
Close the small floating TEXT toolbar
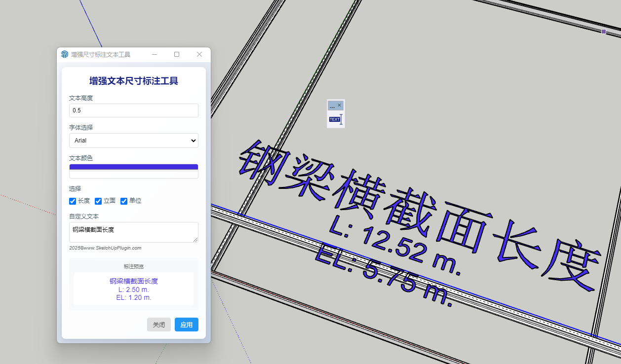point(340,105)
